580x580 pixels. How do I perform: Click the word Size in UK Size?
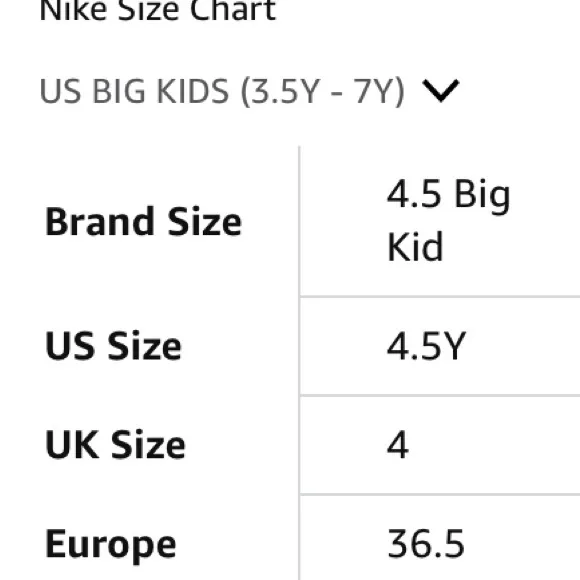148,444
